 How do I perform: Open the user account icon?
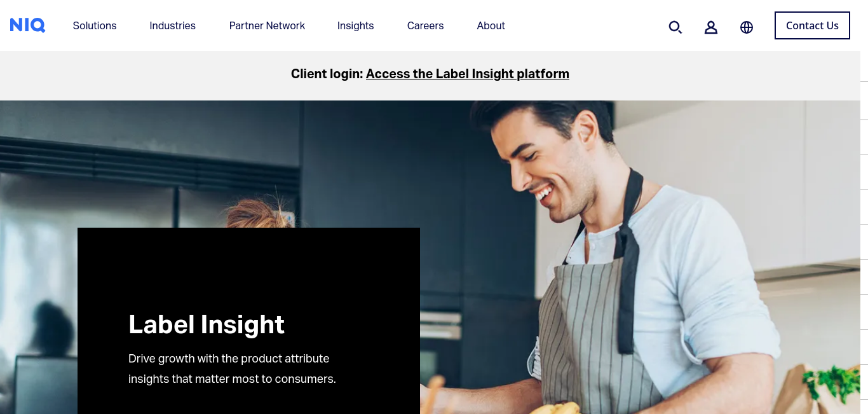pos(711,27)
